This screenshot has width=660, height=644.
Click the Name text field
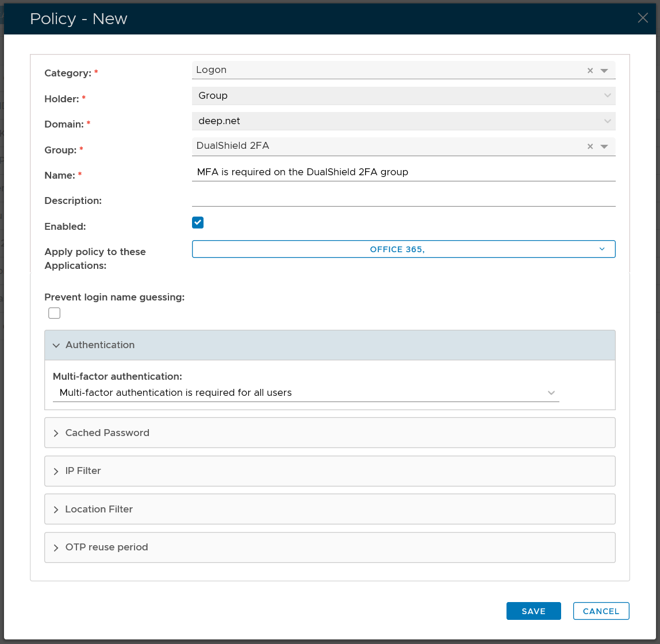[x=403, y=172]
